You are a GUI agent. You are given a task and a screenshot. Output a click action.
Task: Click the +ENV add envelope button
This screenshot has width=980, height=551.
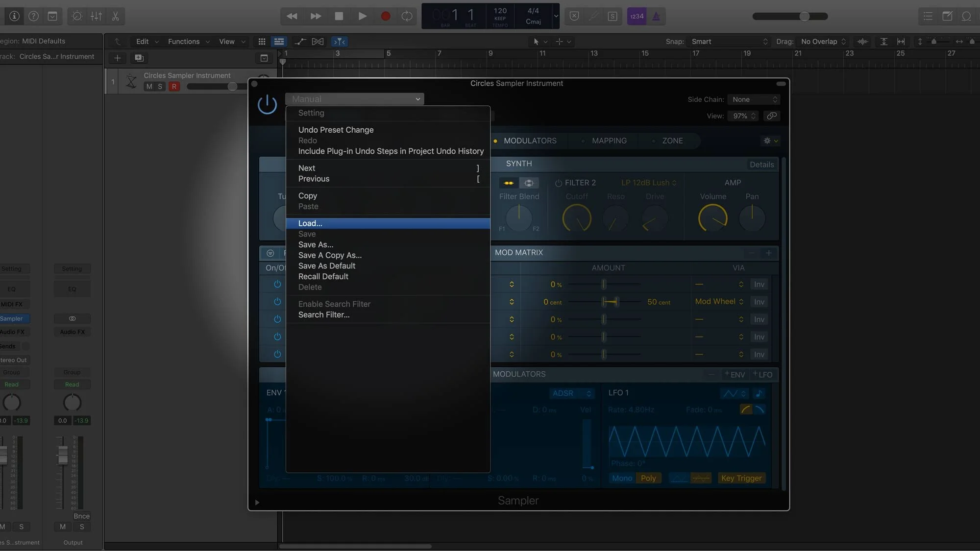click(x=734, y=375)
